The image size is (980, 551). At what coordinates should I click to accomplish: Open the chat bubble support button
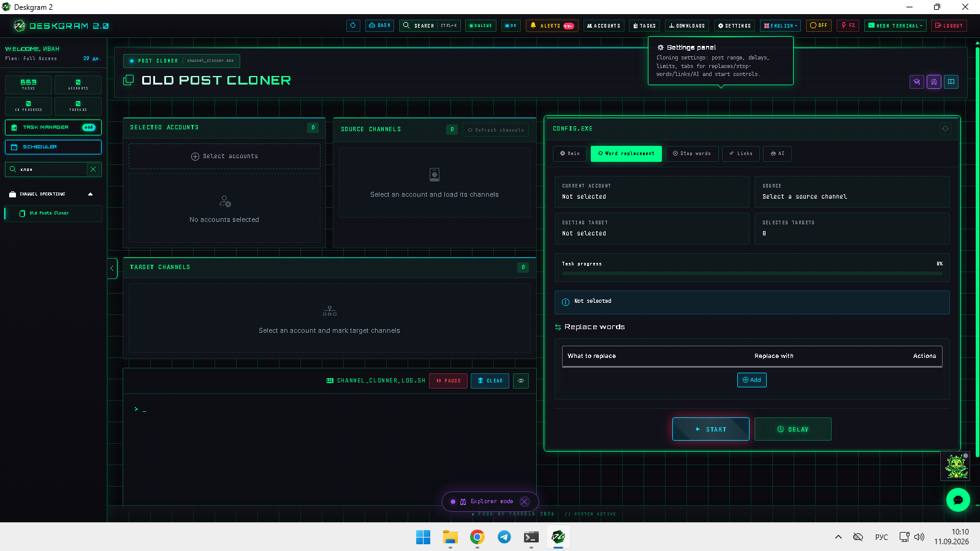coord(958,500)
